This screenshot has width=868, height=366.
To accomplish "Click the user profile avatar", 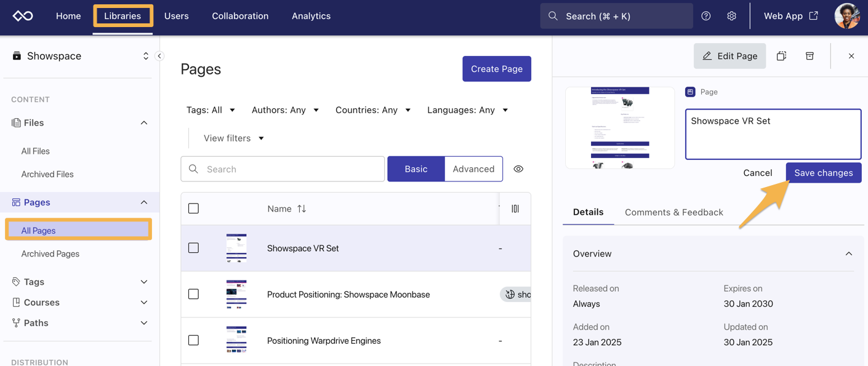I will click(846, 16).
